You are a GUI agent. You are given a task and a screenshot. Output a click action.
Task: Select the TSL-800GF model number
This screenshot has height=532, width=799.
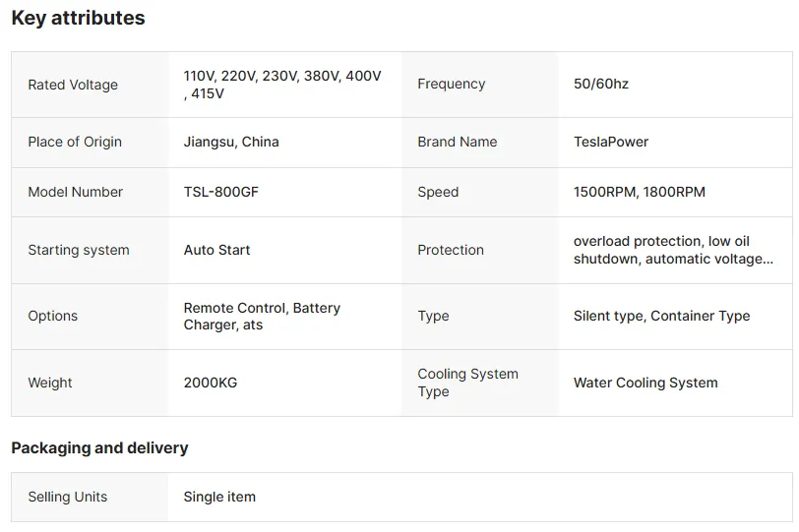[x=221, y=192]
